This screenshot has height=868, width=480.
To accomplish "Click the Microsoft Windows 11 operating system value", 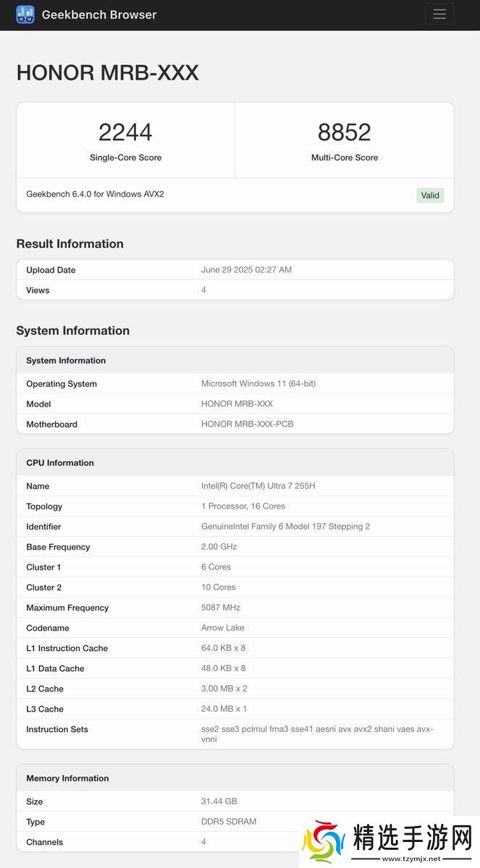I will (258, 383).
